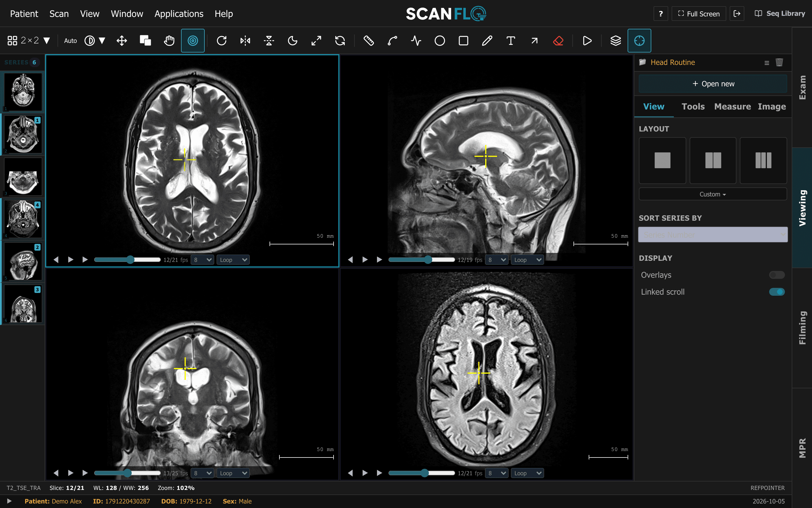Open the Scan menu
The width and height of the screenshot is (812, 508).
click(59, 14)
